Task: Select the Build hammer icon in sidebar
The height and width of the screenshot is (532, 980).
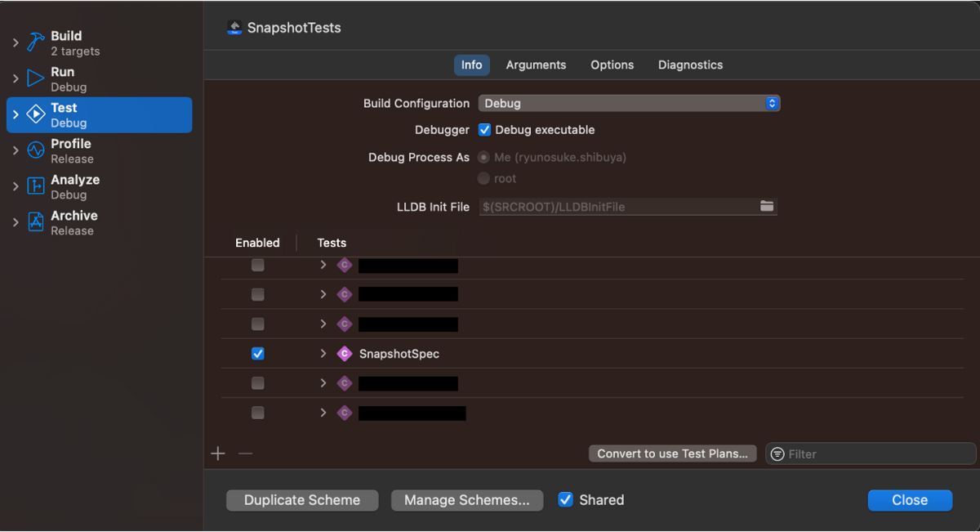Action: click(36, 42)
